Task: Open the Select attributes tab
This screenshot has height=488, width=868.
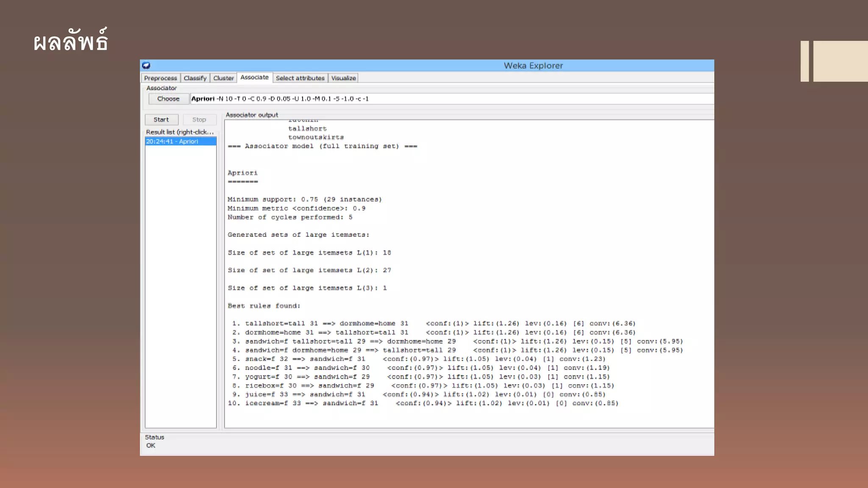Action: [x=300, y=78]
